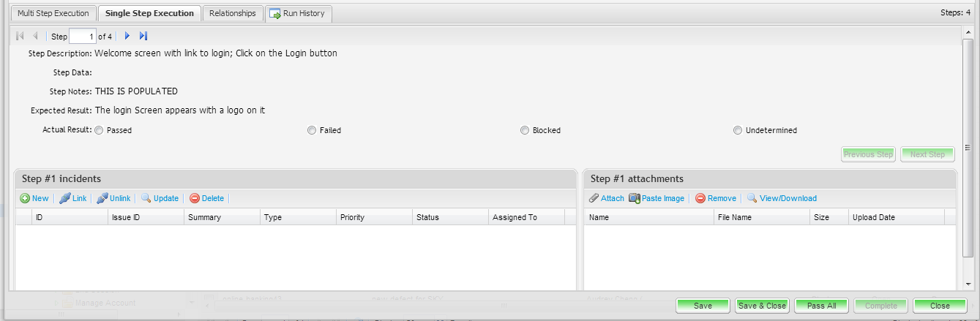This screenshot has height=321, width=980.
Task: Jump to the last step icon
Action: (143, 36)
